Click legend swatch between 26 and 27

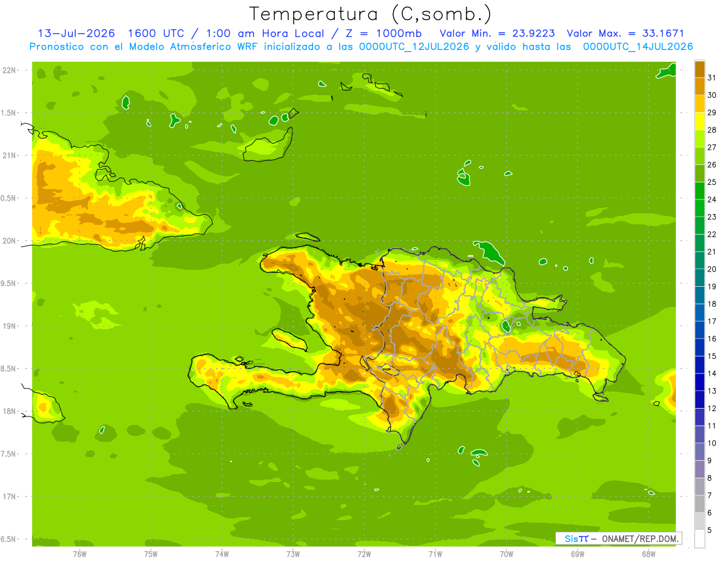pos(699,156)
